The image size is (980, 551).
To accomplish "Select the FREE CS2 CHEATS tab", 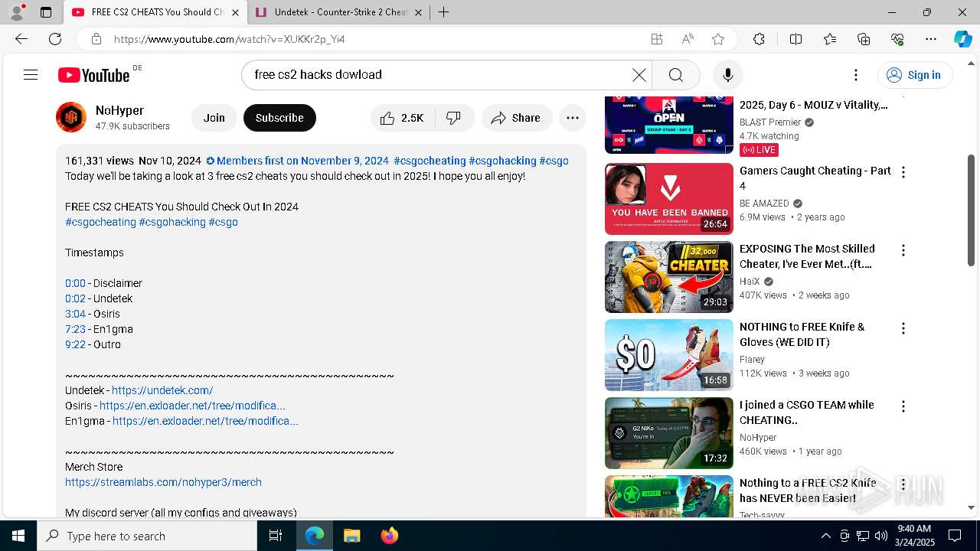I will [x=155, y=12].
